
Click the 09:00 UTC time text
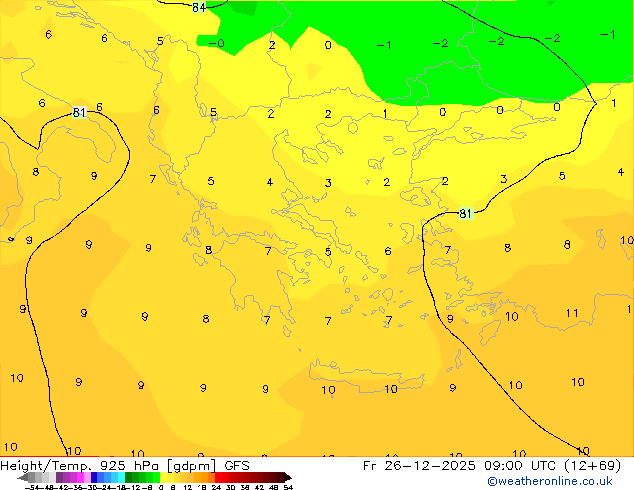pos(521,466)
